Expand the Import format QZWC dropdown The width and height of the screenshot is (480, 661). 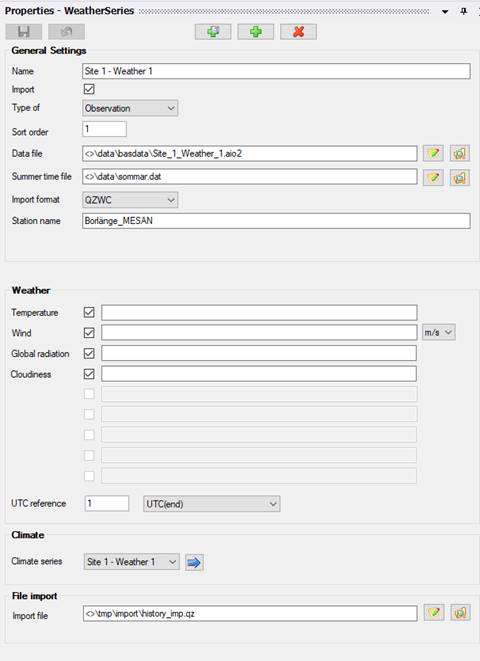130,200
